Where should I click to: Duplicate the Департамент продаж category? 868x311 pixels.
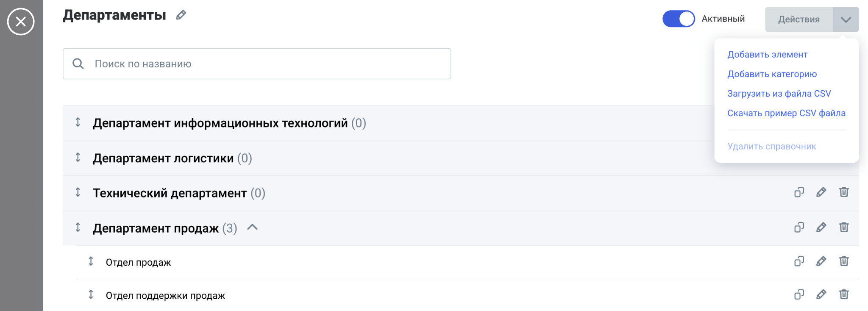coord(799,228)
